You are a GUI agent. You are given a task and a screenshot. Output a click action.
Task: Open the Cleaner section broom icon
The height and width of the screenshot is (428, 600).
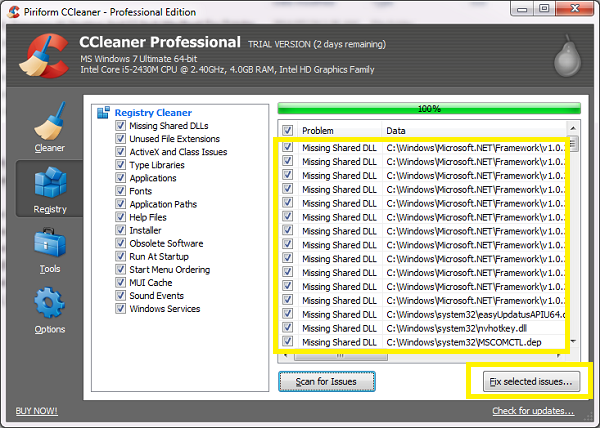(x=50, y=122)
